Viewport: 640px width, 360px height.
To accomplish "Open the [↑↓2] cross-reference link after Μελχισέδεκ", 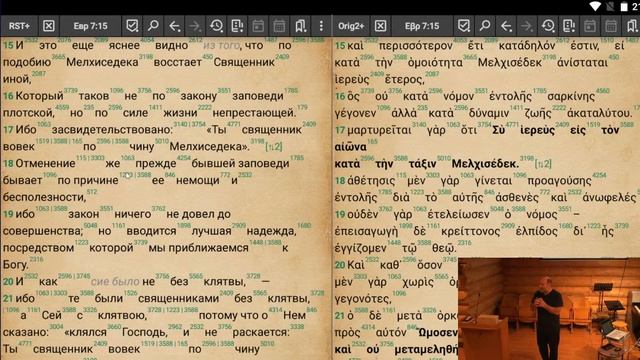I will 543,164.
